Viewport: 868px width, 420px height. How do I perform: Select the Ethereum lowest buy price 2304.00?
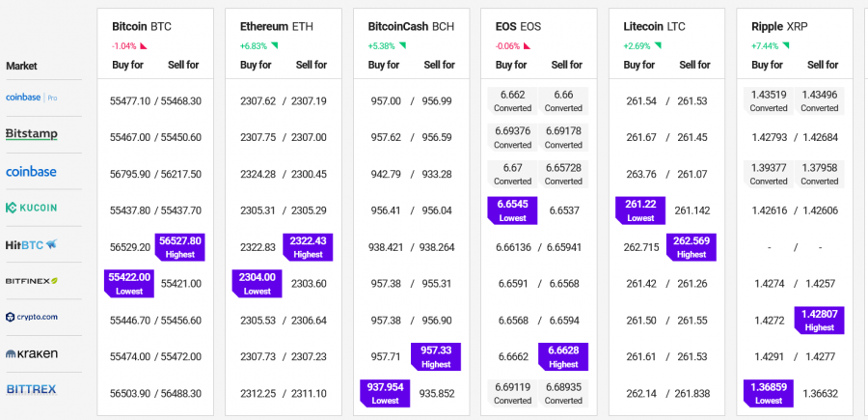pos(257,284)
